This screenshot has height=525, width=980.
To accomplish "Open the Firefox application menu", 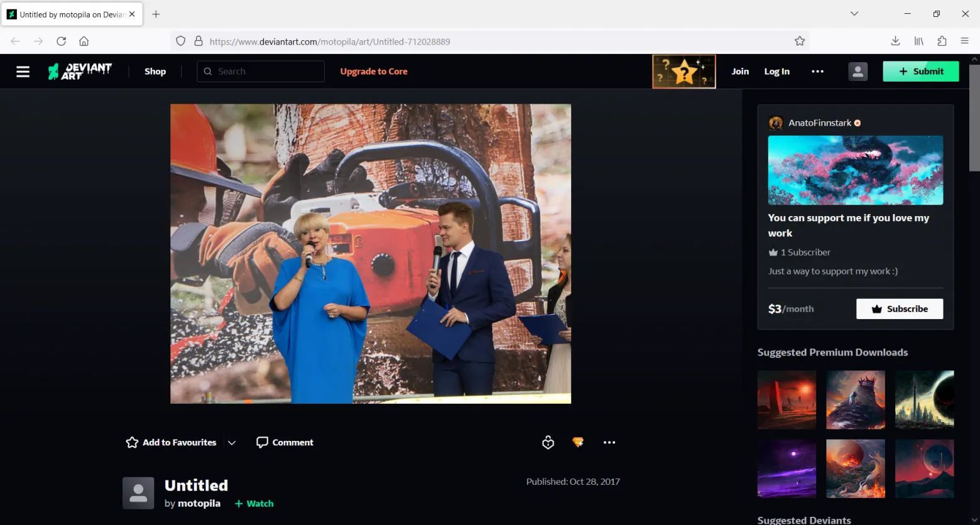I will (x=965, y=41).
